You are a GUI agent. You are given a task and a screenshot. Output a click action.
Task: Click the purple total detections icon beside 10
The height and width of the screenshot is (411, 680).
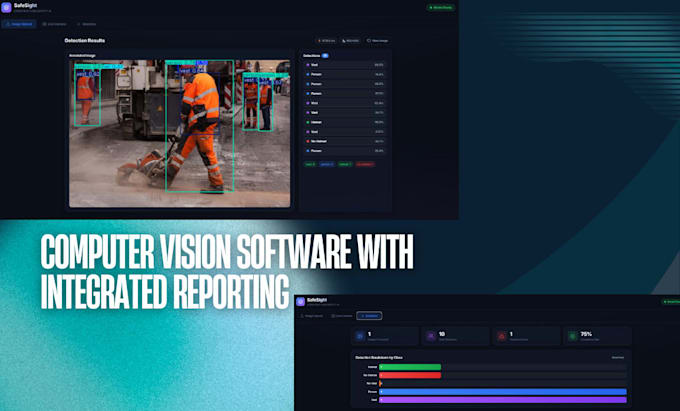click(430, 336)
